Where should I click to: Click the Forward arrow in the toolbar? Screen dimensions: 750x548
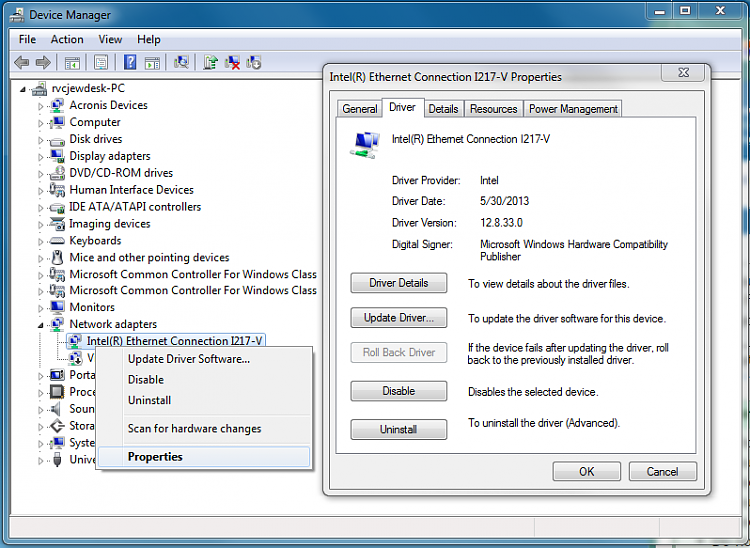click(44, 62)
